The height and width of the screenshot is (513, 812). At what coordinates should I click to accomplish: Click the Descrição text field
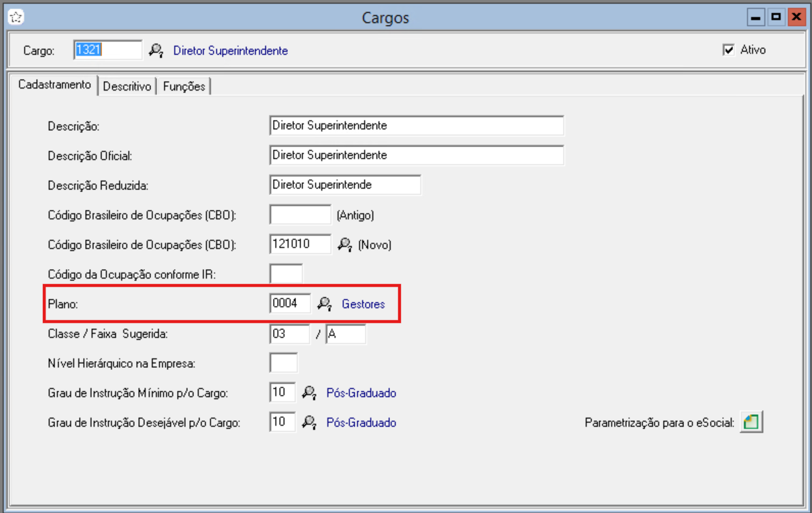point(416,126)
